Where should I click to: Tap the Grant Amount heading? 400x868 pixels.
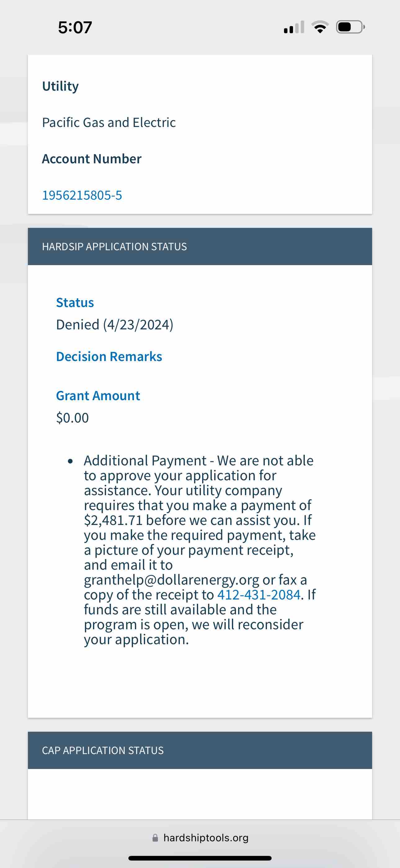98,396
